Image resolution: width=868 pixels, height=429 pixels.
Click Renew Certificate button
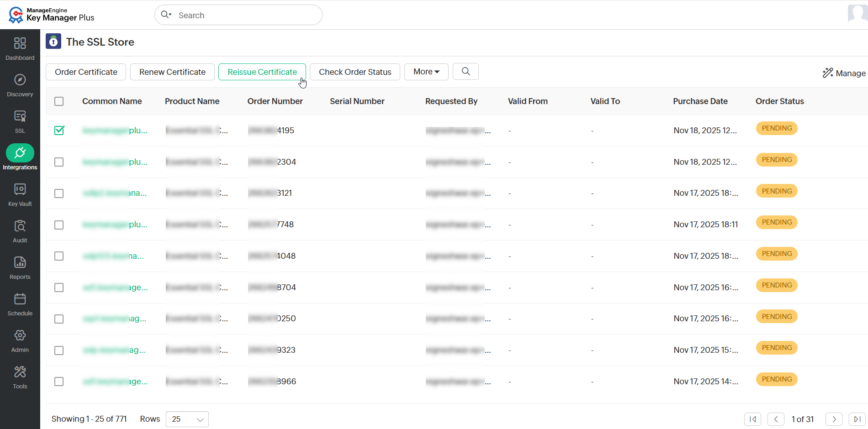(172, 72)
